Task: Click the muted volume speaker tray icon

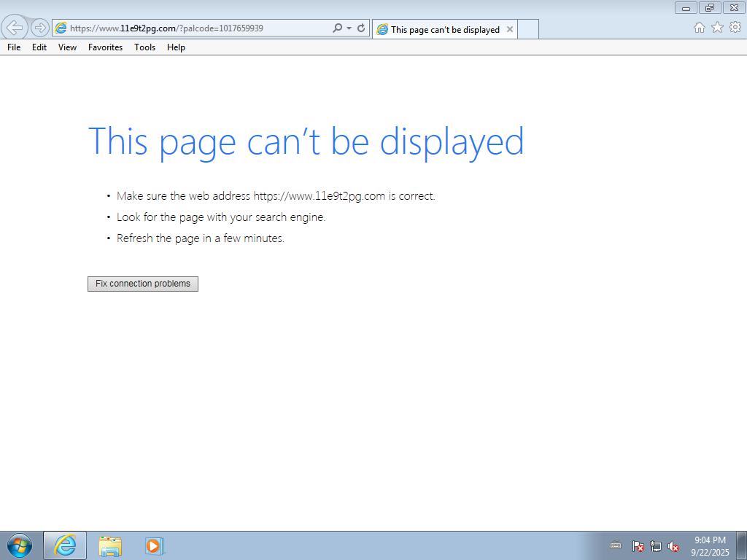Action: coord(673,546)
